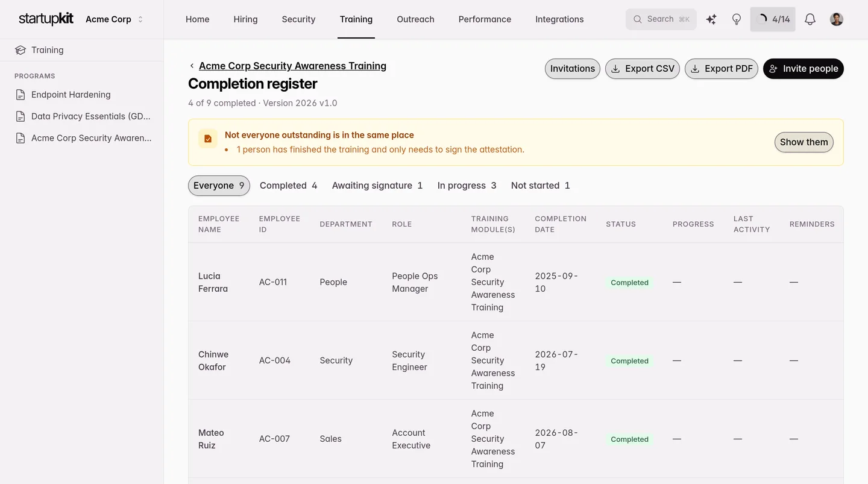The height and width of the screenshot is (484, 868).
Task: Click the Progress column header
Action: coord(693,224)
